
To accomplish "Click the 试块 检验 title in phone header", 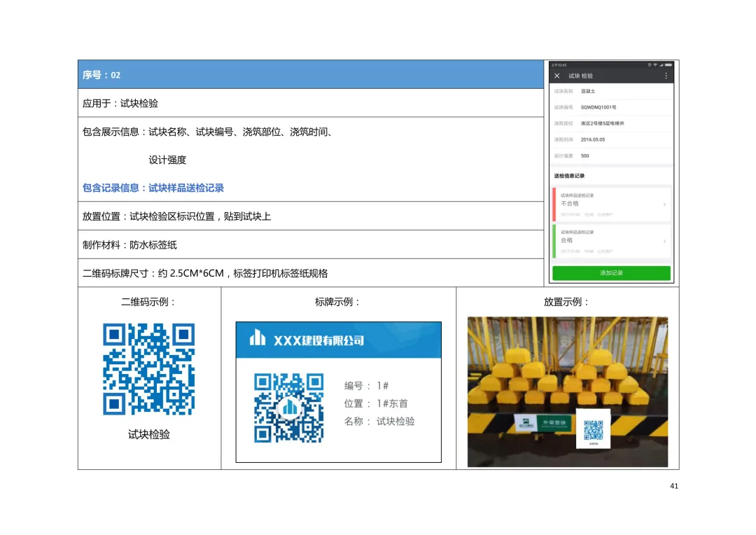I will (580, 76).
